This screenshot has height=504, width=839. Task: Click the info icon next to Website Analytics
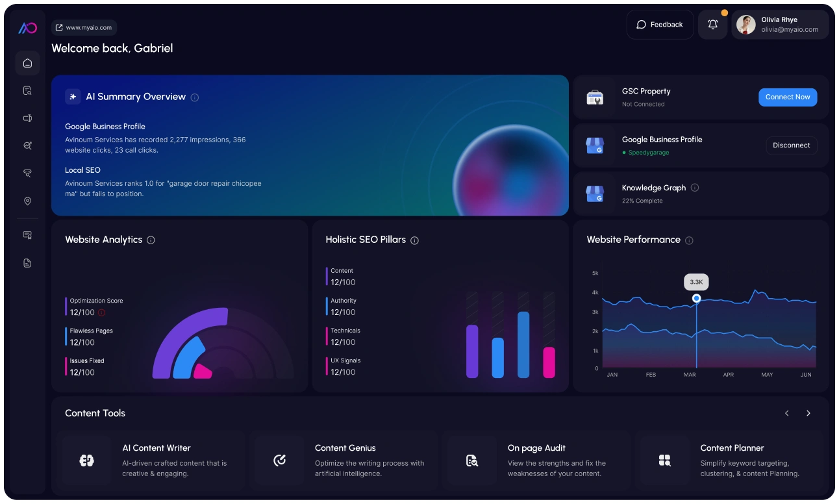151,240
